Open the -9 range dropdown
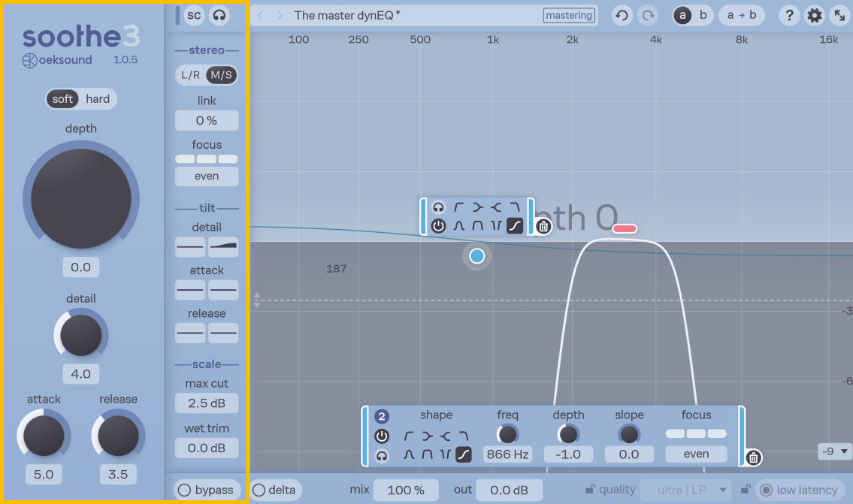The image size is (853, 504). 834,451
